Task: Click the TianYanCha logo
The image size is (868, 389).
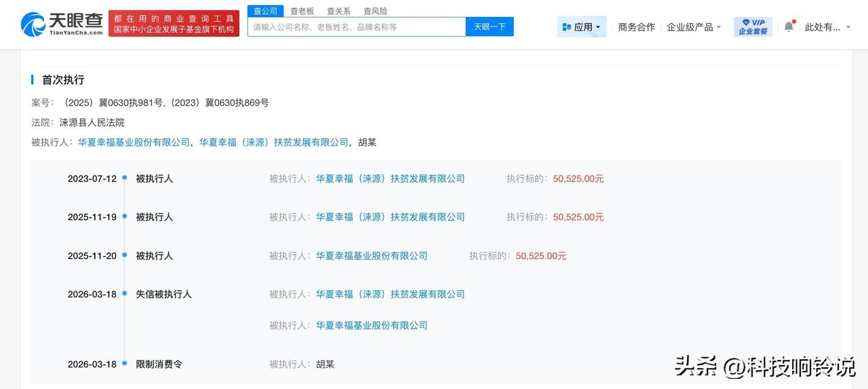Action: [x=62, y=24]
